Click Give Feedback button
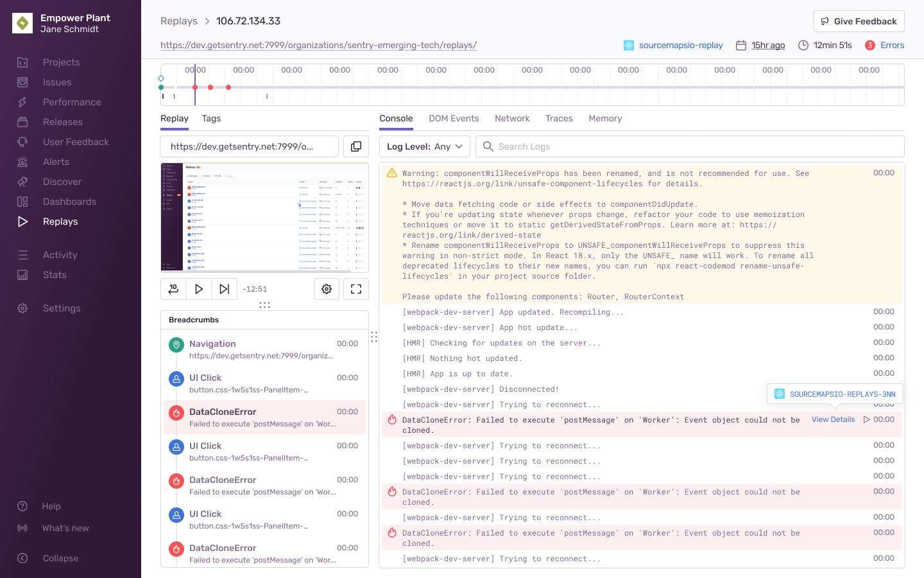924x578 pixels. tap(859, 21)
